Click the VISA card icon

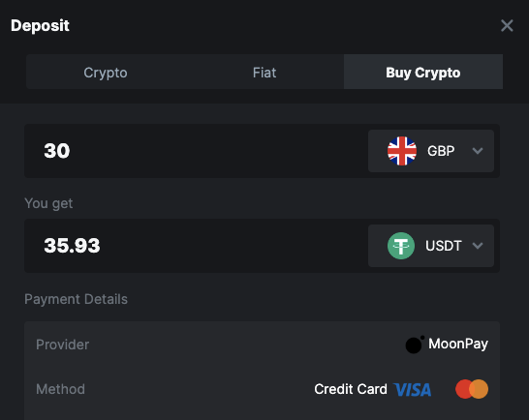413,390
